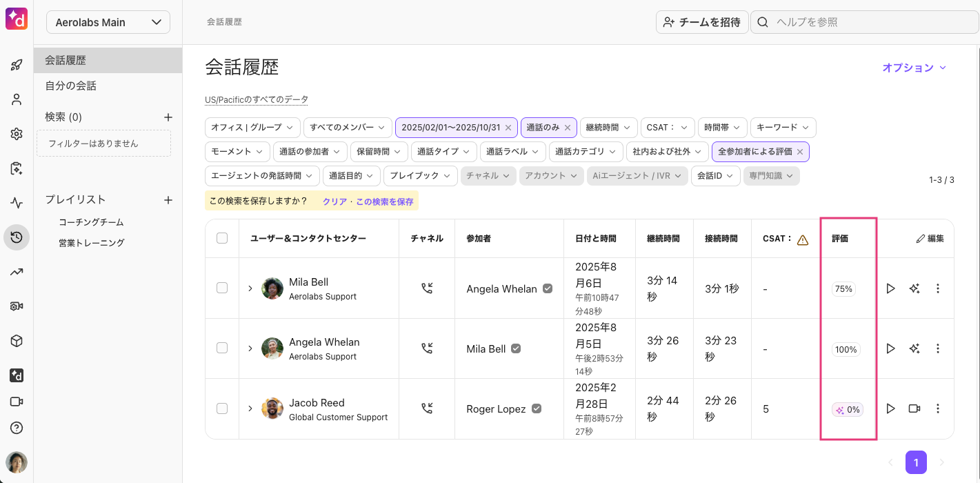The image size is (980, 483).
Task: Open the analytics trend arrow icon
Action: point(17,272)
